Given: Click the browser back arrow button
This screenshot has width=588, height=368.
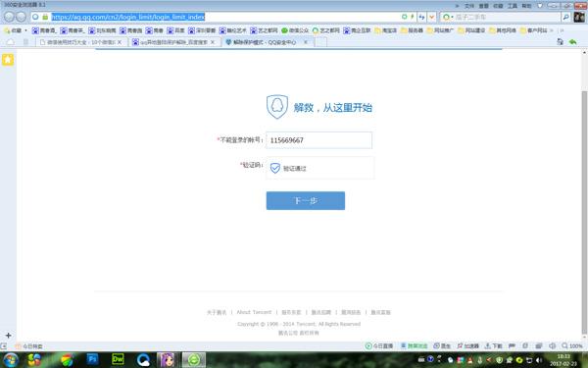Looking at the screenshot, I should (x=9, y=17).
